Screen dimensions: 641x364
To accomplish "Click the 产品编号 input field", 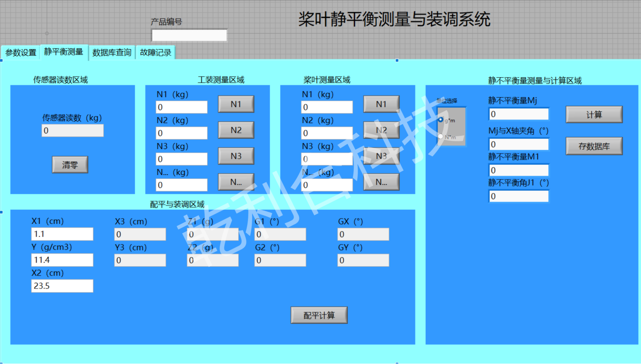I will pos(189,35).
